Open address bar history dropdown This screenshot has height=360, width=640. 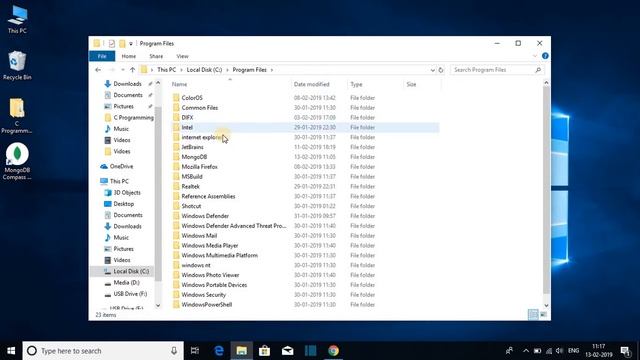pos(432,70)
